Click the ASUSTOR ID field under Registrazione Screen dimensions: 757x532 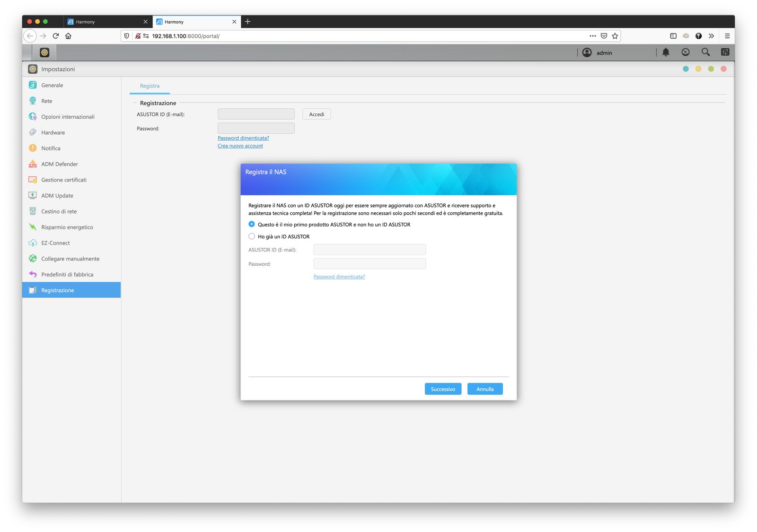(256, 114)
